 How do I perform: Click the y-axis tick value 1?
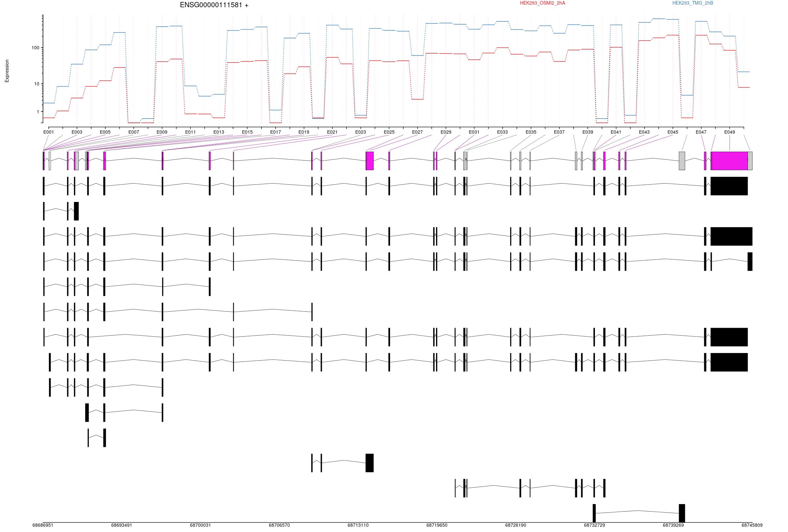(38, 112)
